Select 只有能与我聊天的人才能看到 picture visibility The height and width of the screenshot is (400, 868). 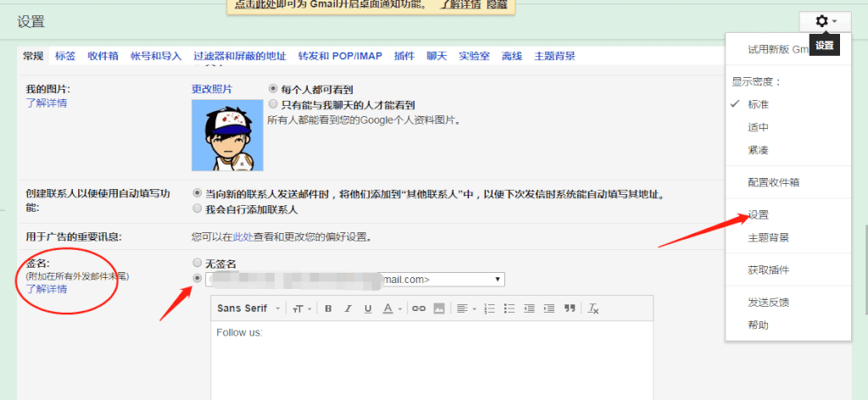coord(273,104)
